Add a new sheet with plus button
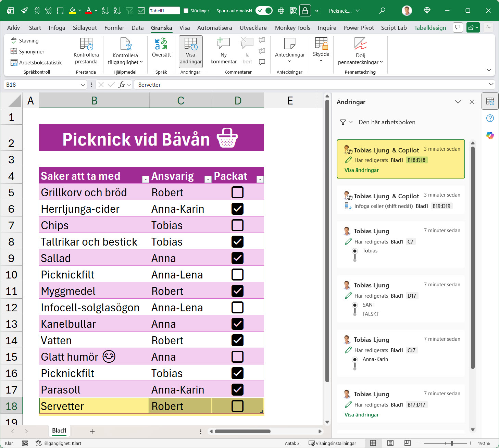The height and width of the screenshot is (448, 499). (x=92, y=431)
